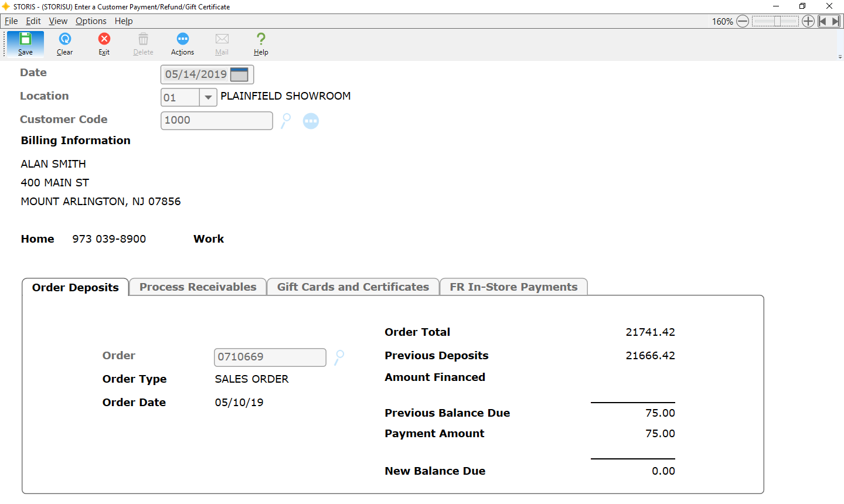Exit the payment screen

tap(104, 44)
